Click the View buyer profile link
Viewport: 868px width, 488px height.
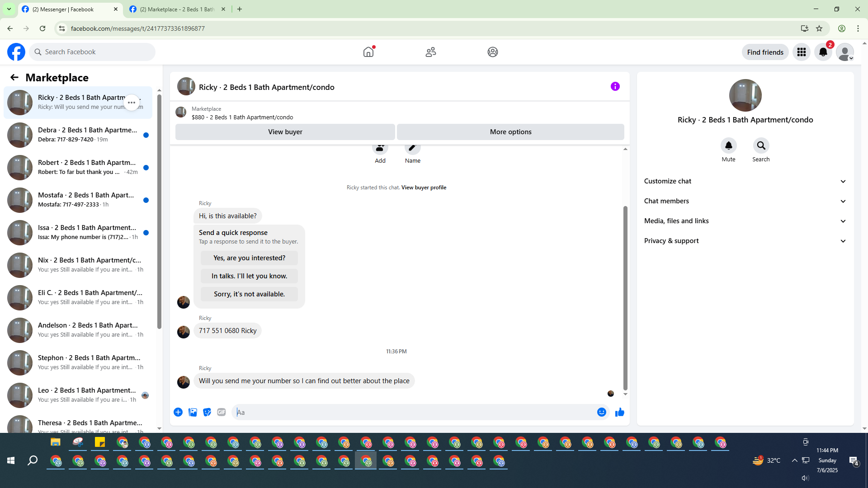(424, 188)
